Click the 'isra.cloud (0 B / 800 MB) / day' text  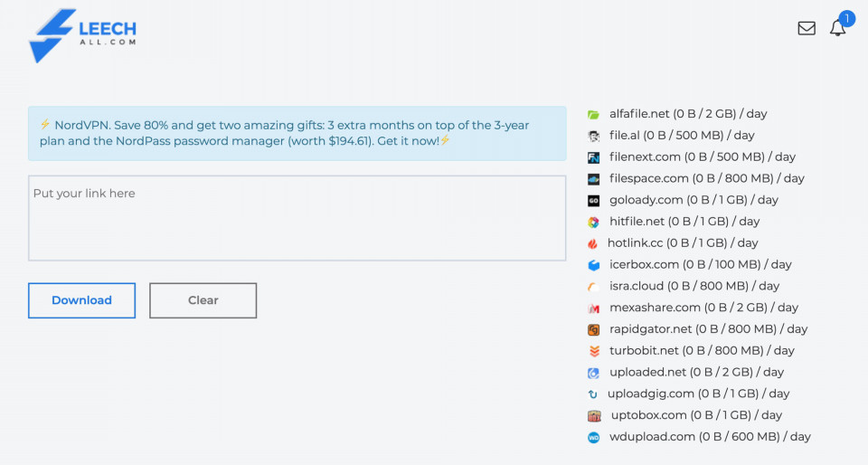694,287
